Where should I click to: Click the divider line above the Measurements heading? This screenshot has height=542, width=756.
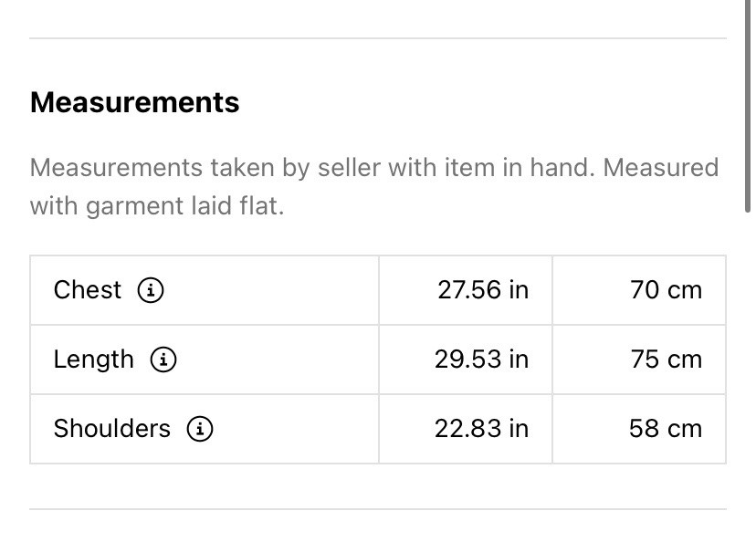tap(378, 38)
